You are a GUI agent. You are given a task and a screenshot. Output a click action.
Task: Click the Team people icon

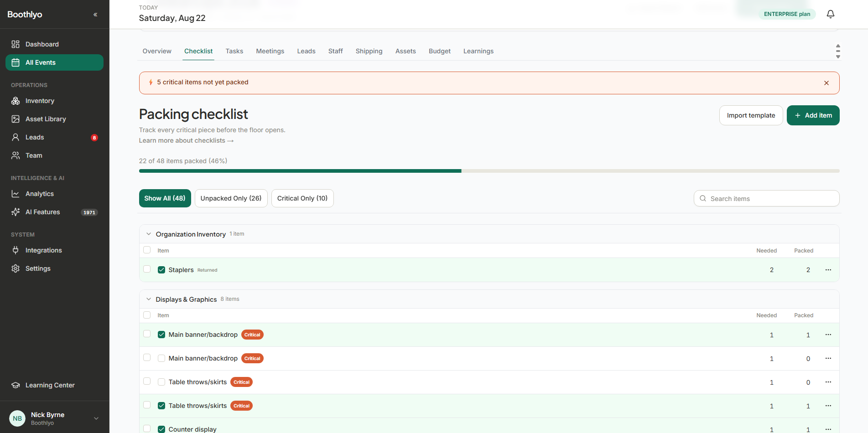point(16,155)
